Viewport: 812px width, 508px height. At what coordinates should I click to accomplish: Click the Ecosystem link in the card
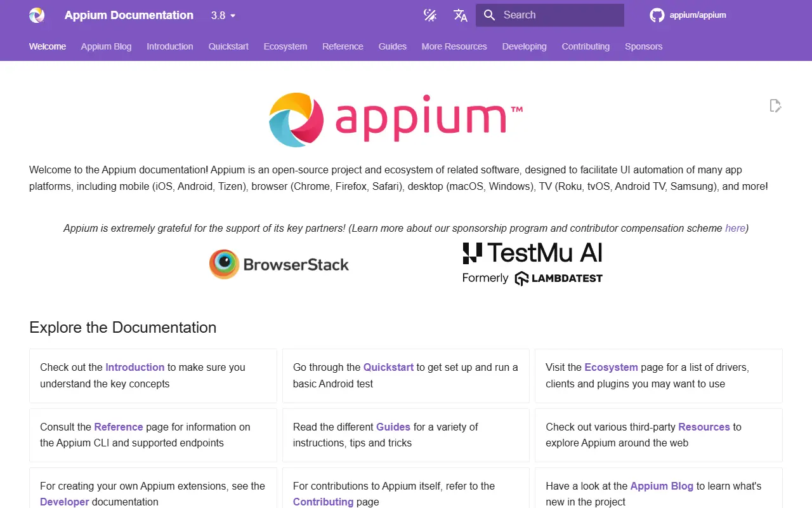[611, 367]
